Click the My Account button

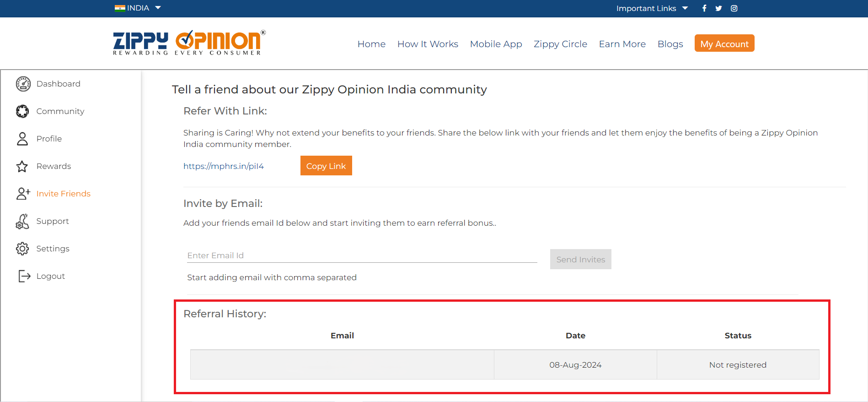point(724,43)
